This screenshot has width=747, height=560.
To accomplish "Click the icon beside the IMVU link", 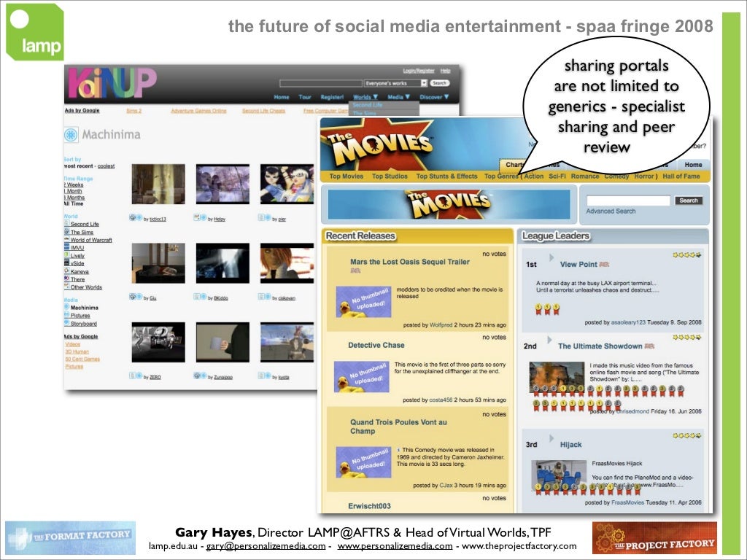I will click(66, 247).
